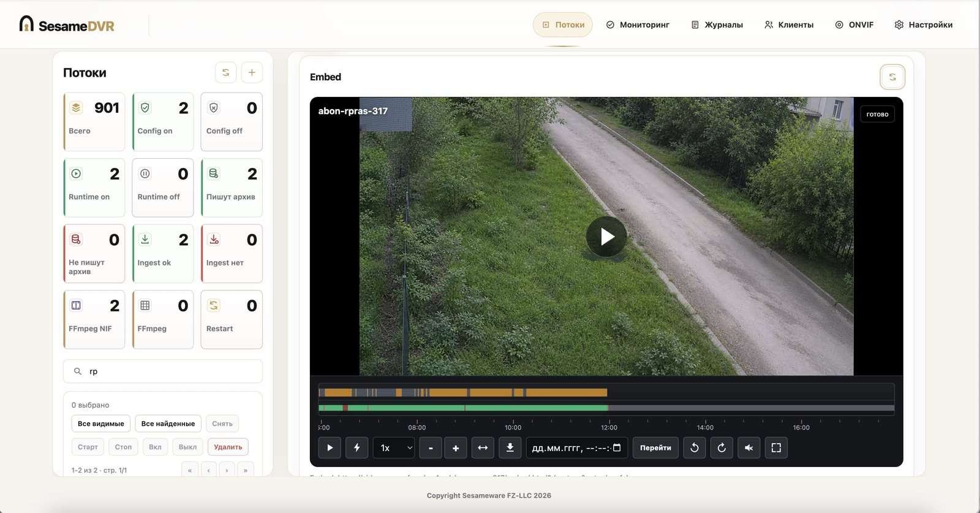Click the Выкл button
The width and height of the screenshot is (980, 513).
point(187,447)
